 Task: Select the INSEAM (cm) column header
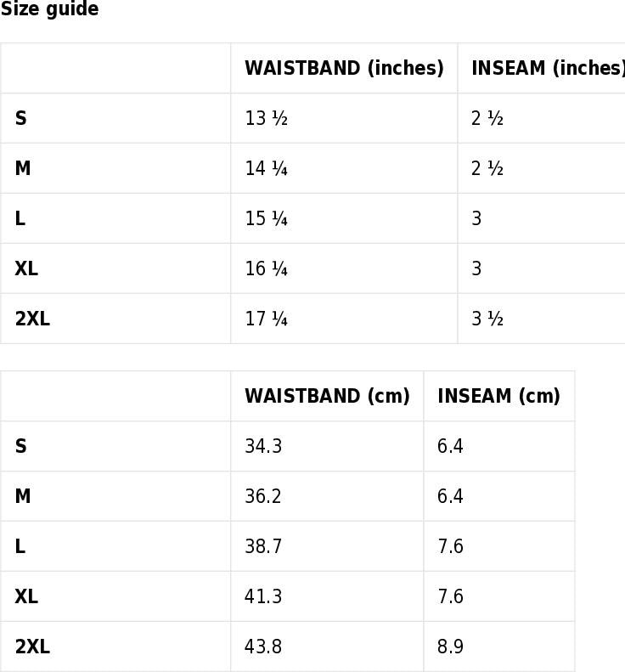(498, 396)
